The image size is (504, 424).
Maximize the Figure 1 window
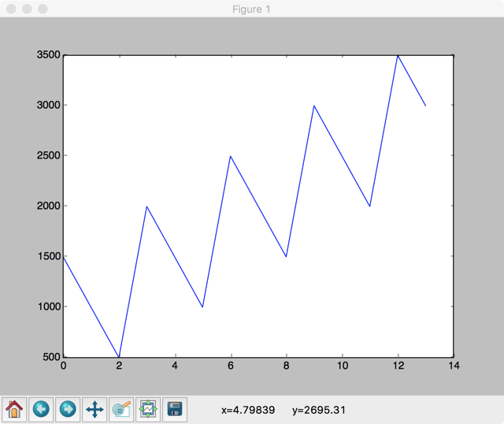click(43, 9)
